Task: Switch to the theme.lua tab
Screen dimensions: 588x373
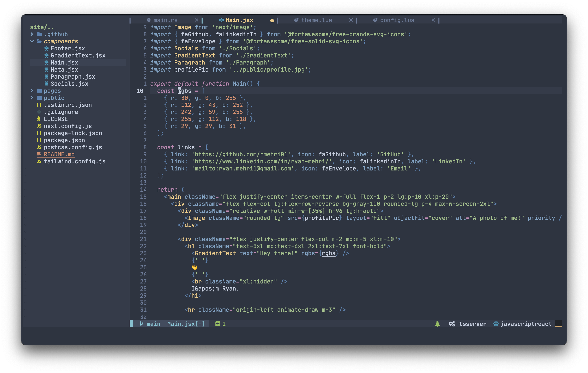Action: (x=316, y=20)
